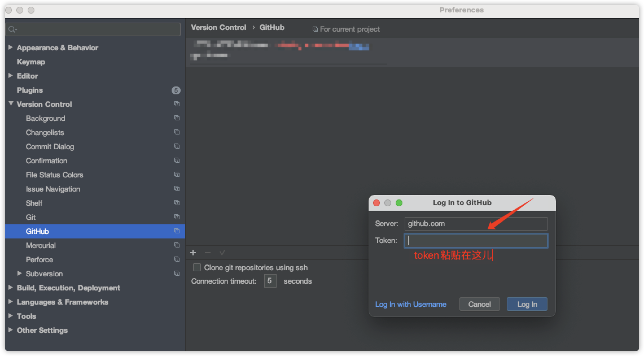Click project-level icon beside Commit Dialog
This screenshot has height=356, width=644.
tap(177, 146)
